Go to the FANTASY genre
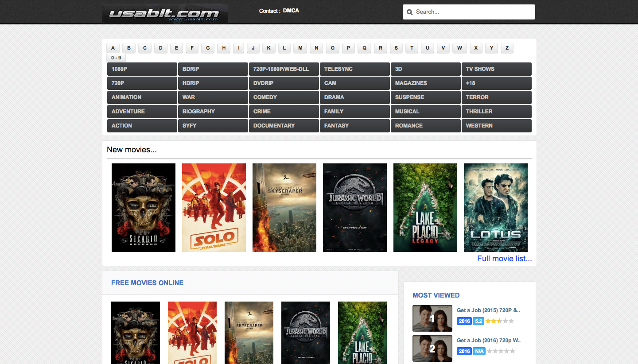Viewport: 638px width, 364px height. [x=355, y=126]
